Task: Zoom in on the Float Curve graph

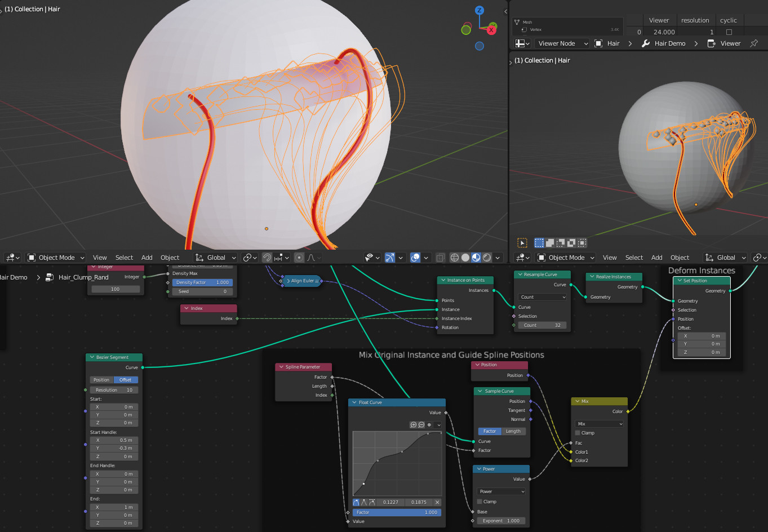Action: [414, 425]
